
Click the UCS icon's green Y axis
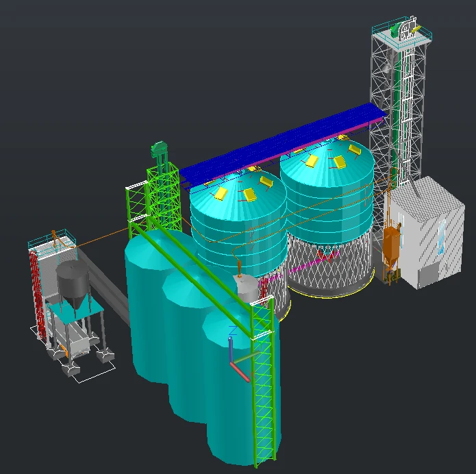[x=246, y=357]
